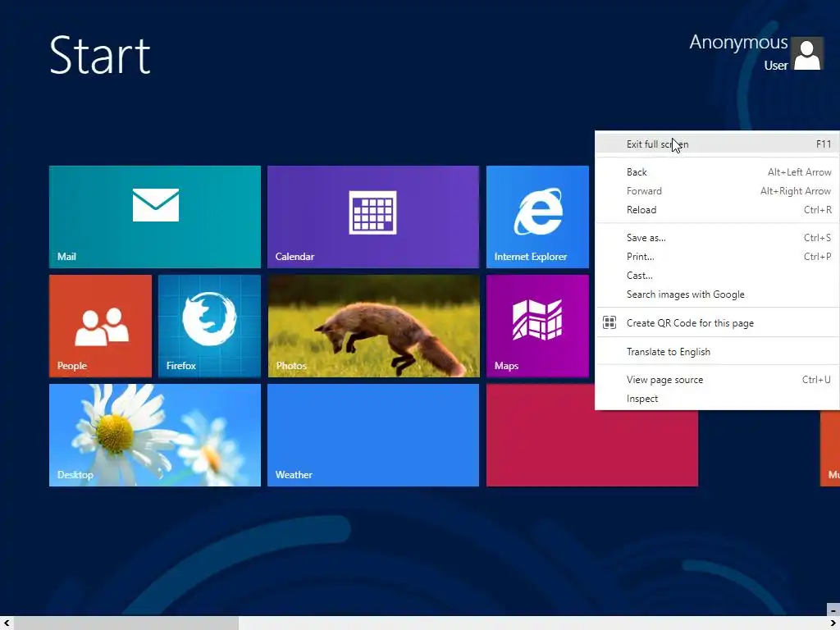Select Inspect in the context menu
The height and width of the screenshot is (630, 840).
point(717,399)
